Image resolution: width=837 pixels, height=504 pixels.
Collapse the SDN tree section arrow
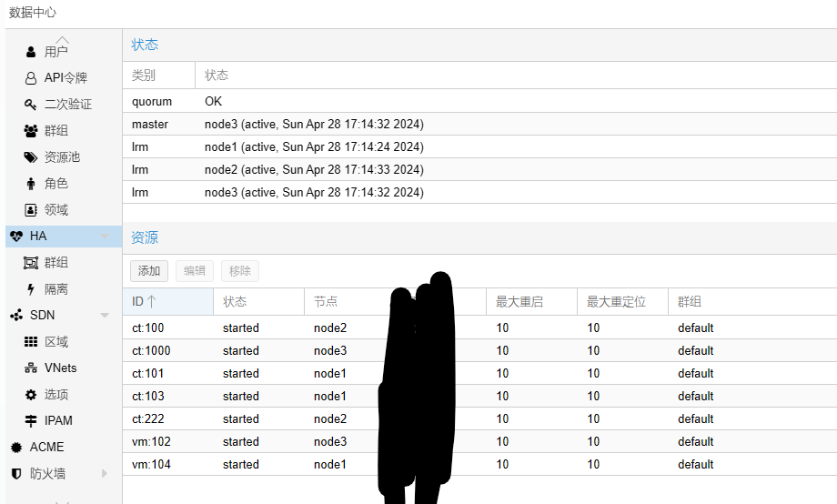[x=105, y=316]
